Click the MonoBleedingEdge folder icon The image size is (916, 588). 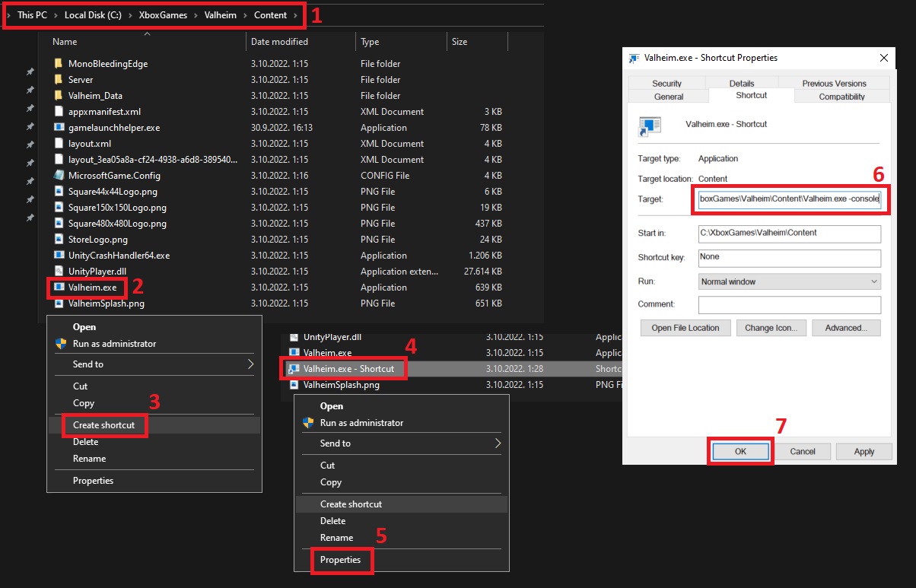[x=59, y=64]
